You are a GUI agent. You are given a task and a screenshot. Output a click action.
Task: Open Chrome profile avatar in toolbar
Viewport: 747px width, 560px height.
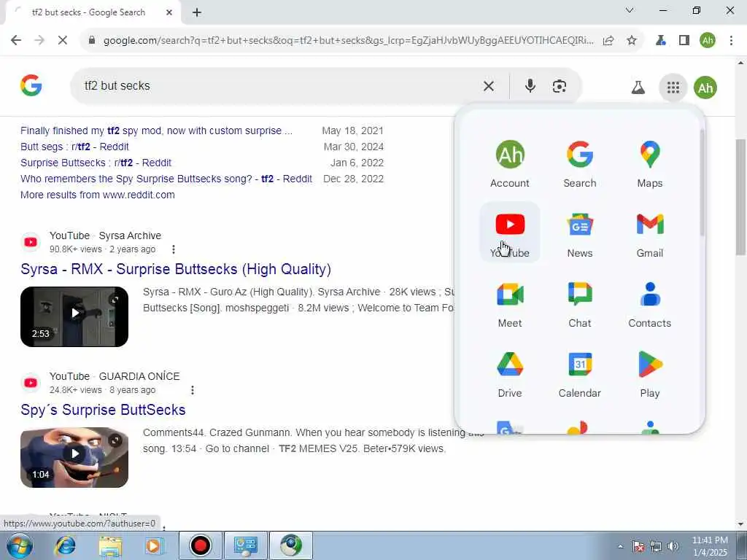(708, 41)
